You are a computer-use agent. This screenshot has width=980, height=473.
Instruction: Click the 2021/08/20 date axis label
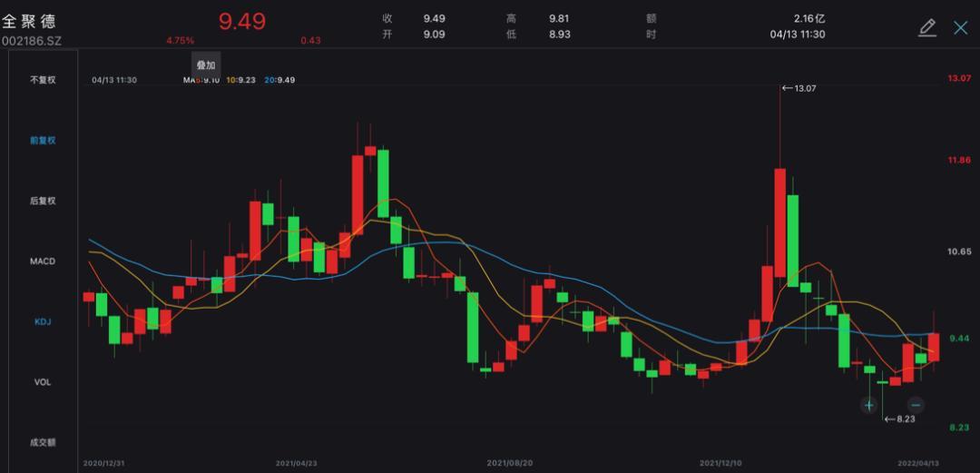point(507,463)
